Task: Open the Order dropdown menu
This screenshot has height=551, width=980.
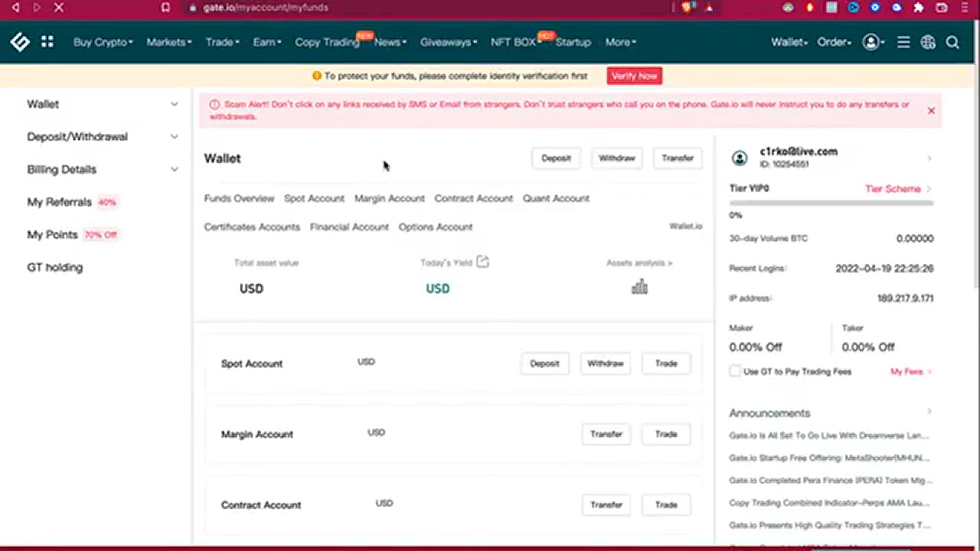Action: pos(834,42)
